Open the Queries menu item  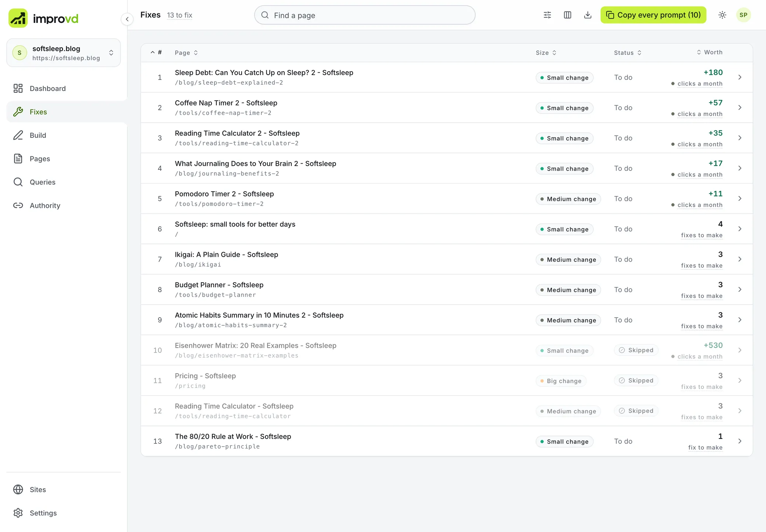click(67, 182)
